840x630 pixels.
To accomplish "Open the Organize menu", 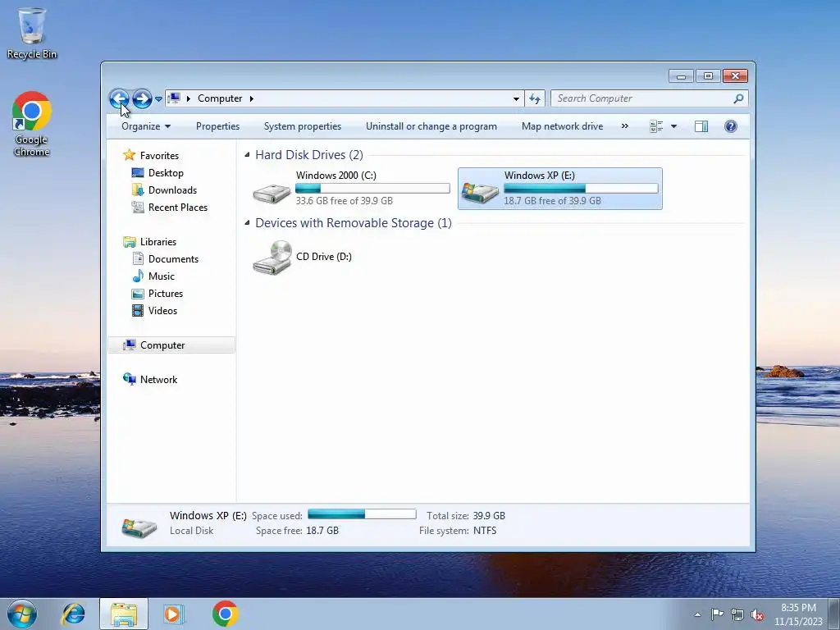I will pyautogui.click(x=146, y=126).
